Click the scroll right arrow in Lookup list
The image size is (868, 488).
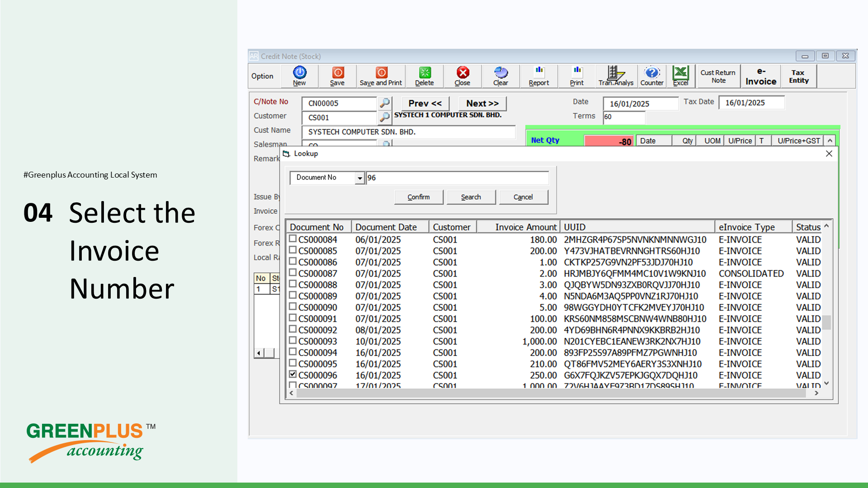point(816,393)
